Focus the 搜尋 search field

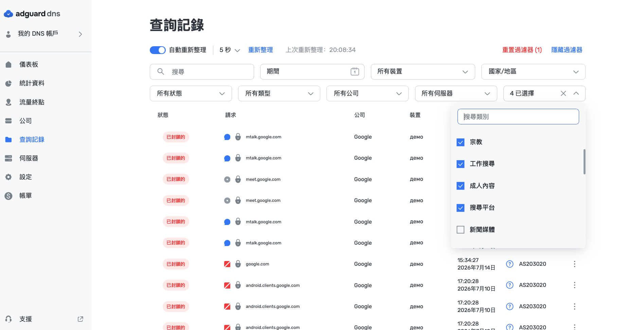click(x=202, y=72)
